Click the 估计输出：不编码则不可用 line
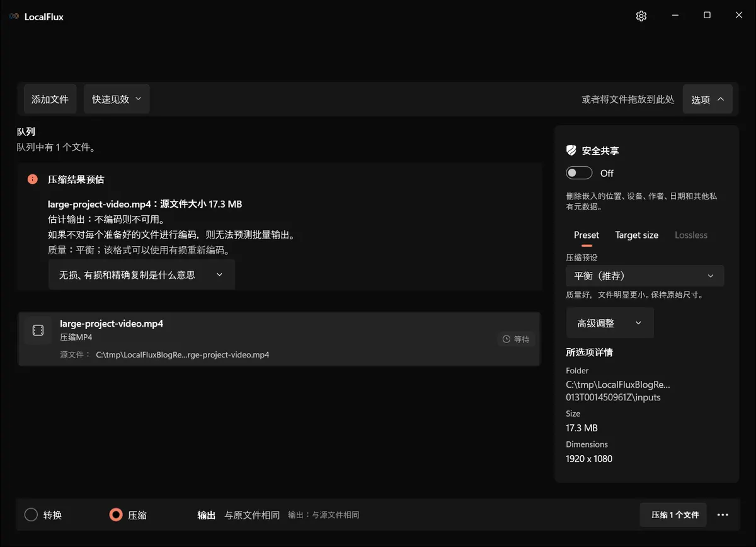 (x=106, y=220)
